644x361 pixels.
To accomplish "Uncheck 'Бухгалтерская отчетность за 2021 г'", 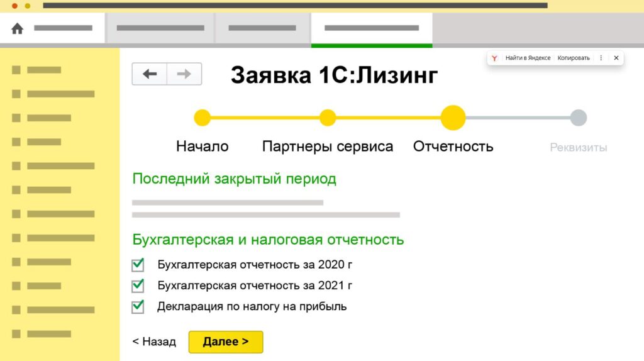I will 138,286.
